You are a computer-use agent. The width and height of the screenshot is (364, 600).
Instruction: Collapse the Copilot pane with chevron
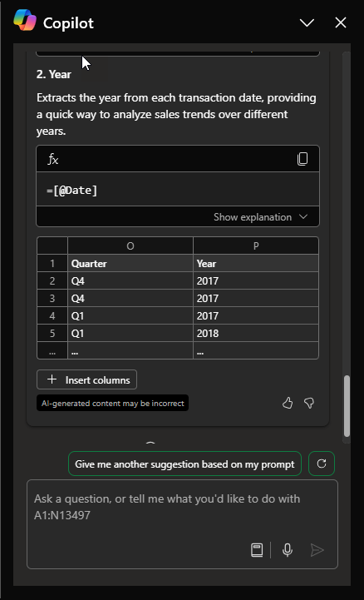(307, 23)
